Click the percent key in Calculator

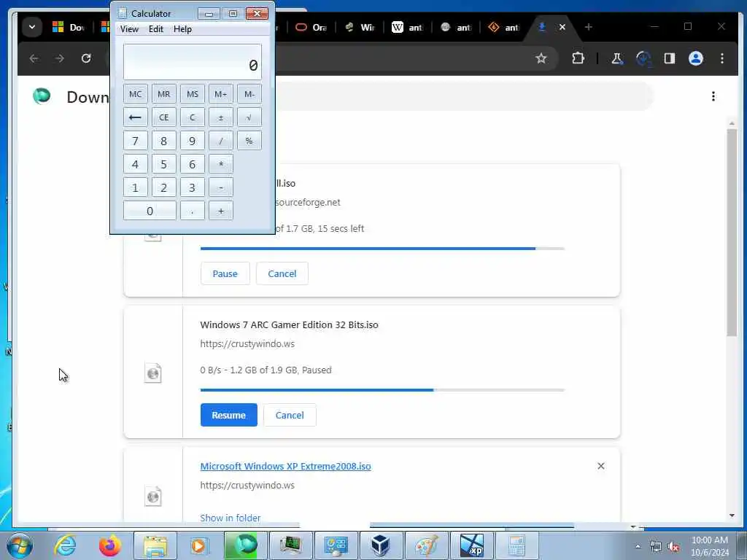249,141
